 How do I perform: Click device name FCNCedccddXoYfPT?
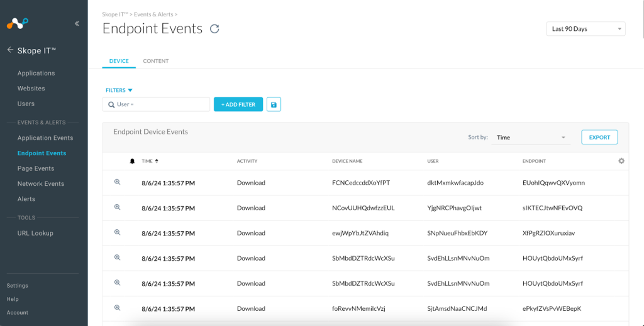[x=361, y=183]
